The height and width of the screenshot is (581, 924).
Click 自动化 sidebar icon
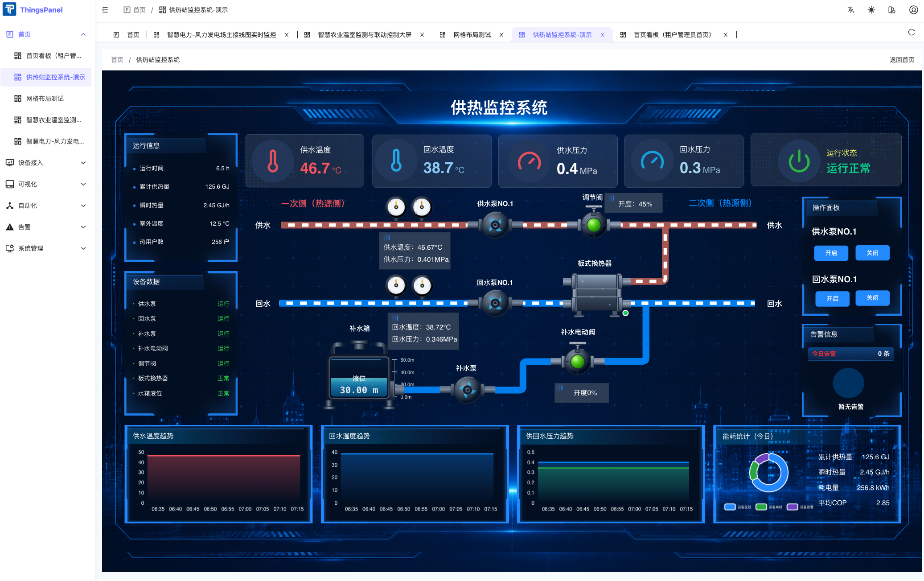click(x=9, y=206)
